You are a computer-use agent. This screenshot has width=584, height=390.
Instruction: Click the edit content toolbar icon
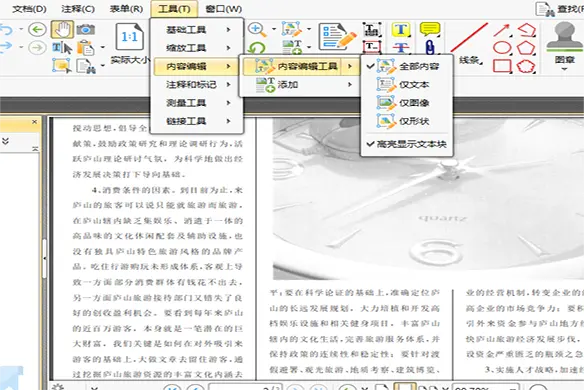(291, 29)
